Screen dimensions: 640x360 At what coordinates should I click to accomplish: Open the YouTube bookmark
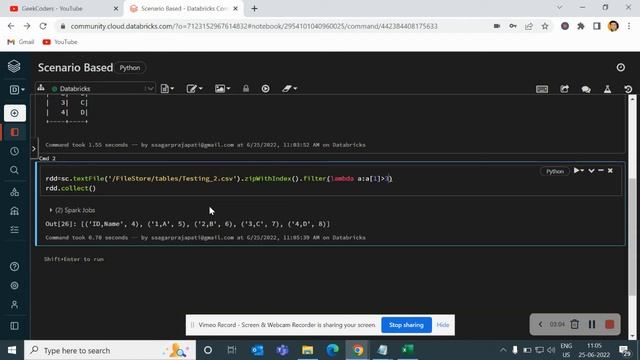(x=60, y=42)
